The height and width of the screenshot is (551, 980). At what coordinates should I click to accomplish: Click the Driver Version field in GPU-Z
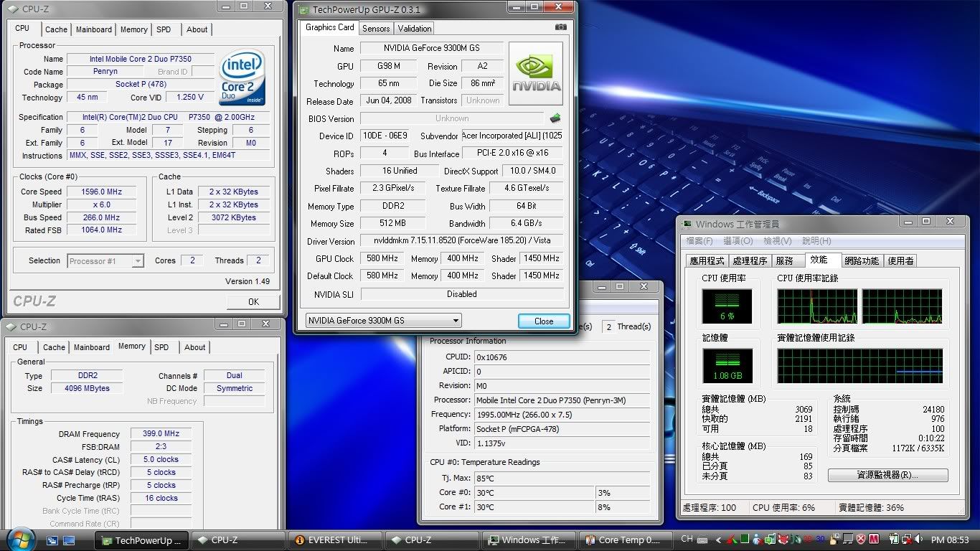461,241
